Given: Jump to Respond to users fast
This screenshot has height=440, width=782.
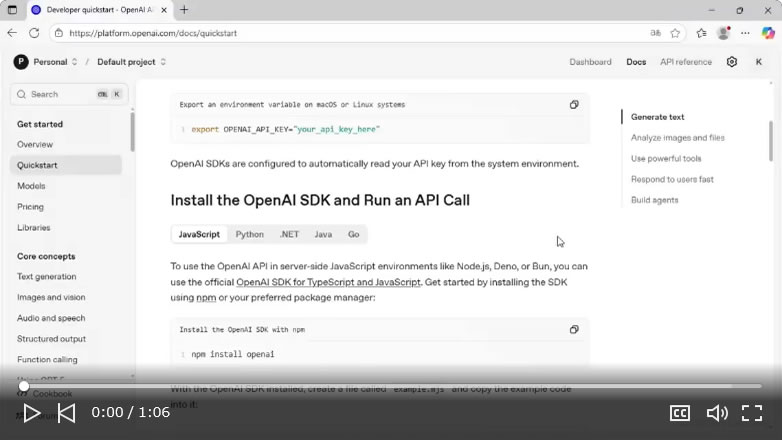Looking at the screenshot, I should pyautogui.click(x=672, y=180).
